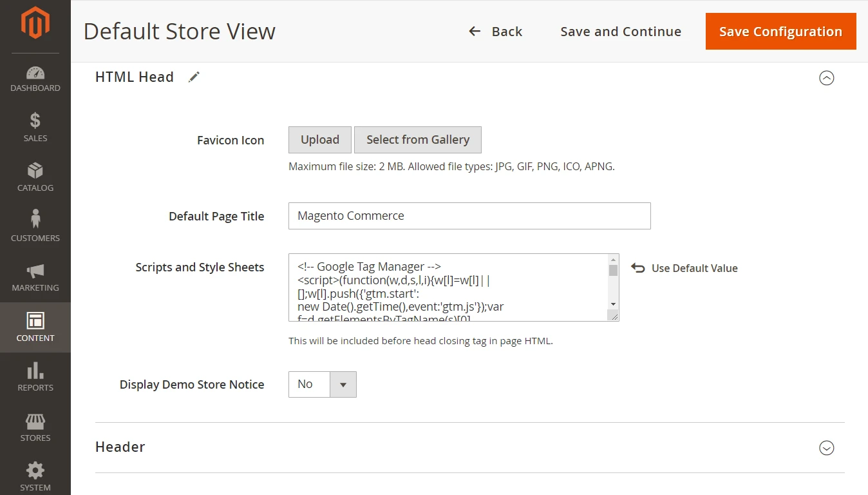Click the scripts textarea scroll down arrow
Screen dimensions: 868x495
[613, 304]
